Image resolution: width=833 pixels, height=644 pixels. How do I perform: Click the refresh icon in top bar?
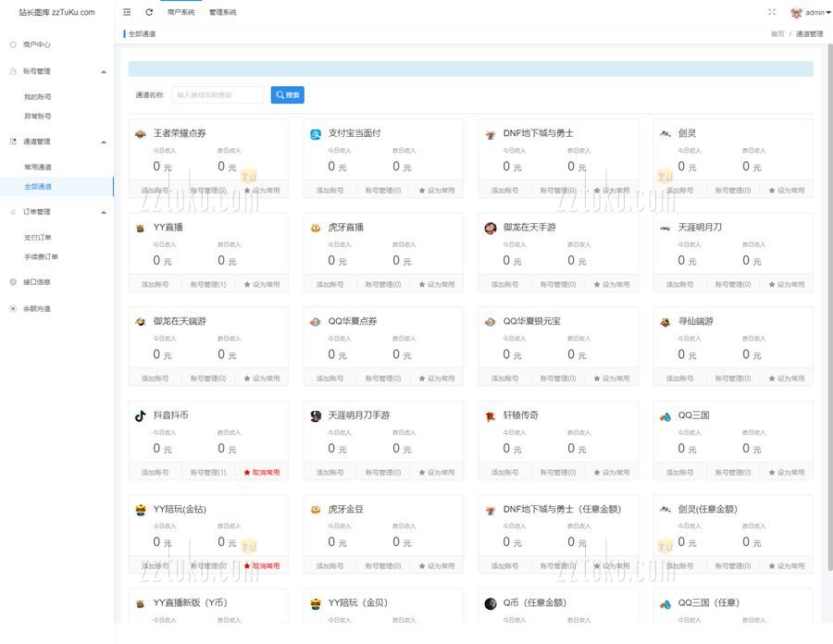[x=149, y=12]
